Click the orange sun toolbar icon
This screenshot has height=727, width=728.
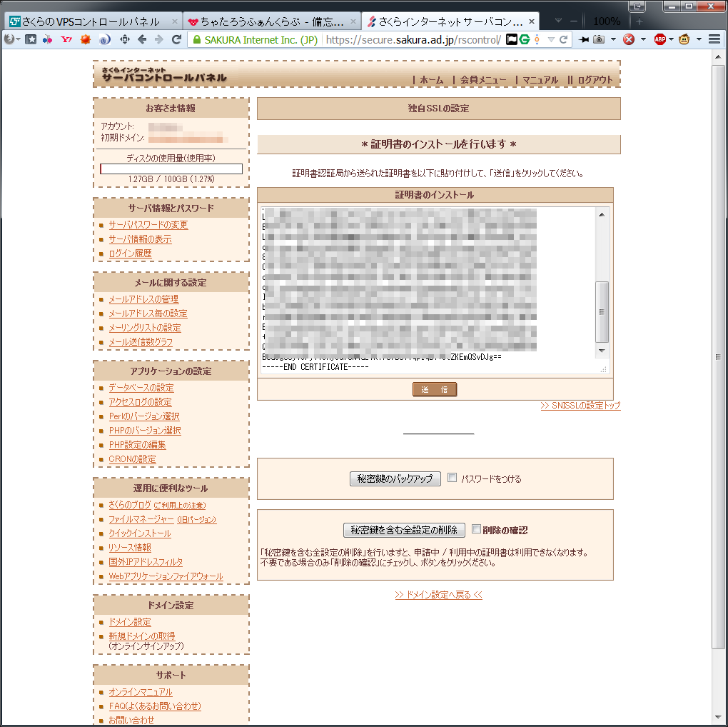86,39
